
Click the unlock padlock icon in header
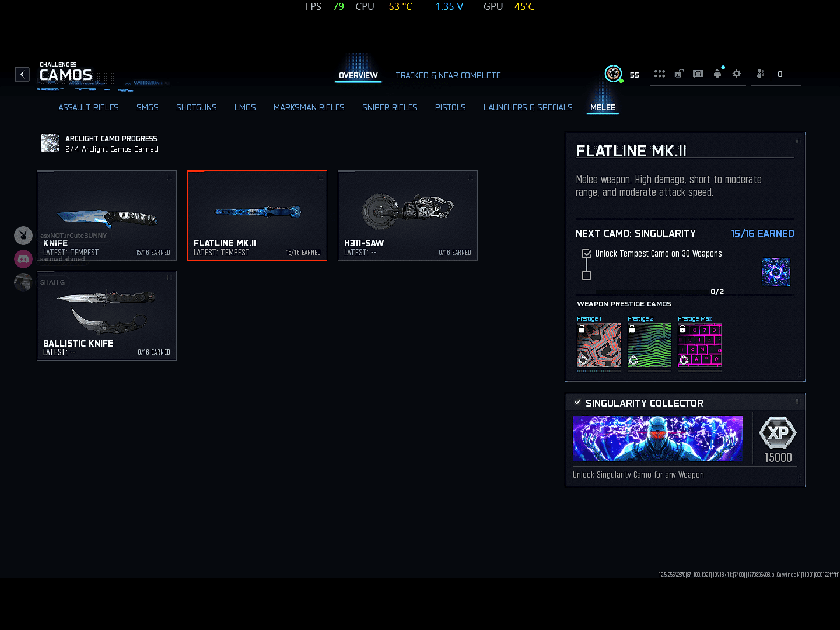(678, 74)
